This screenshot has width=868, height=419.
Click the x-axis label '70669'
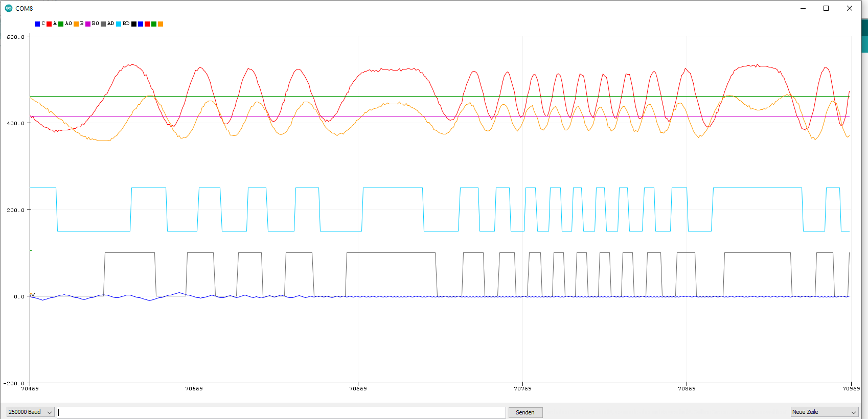(x=358, y=388)
